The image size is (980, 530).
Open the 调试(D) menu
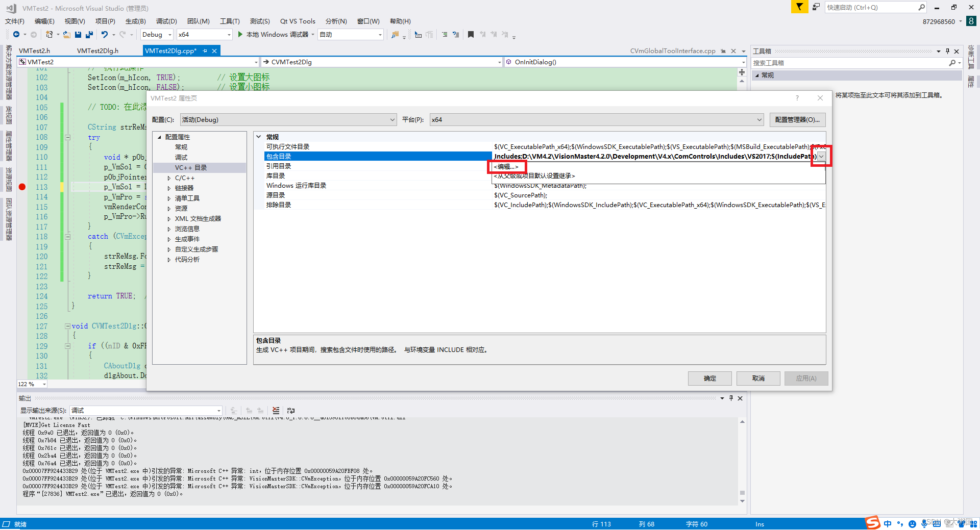[x=166, y=21]
